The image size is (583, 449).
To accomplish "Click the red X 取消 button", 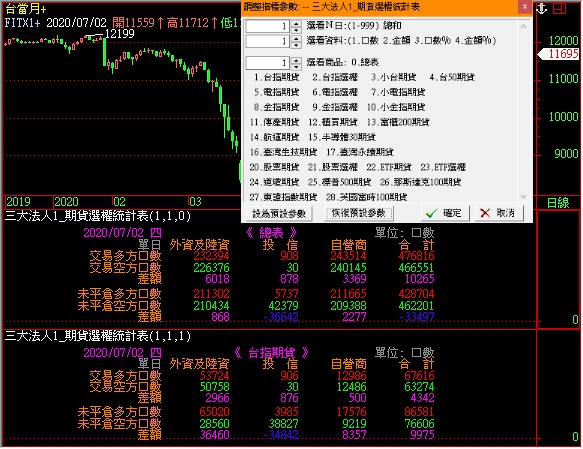I will [499, 213].
